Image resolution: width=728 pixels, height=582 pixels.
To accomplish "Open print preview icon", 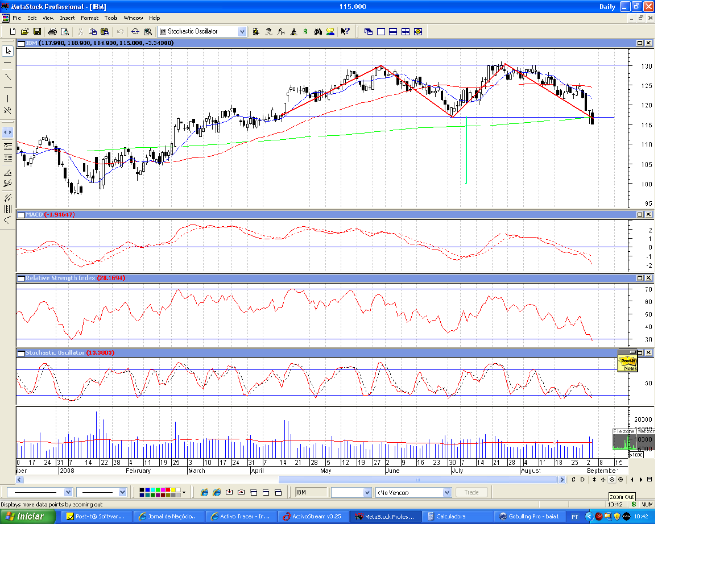I will 65,32.
